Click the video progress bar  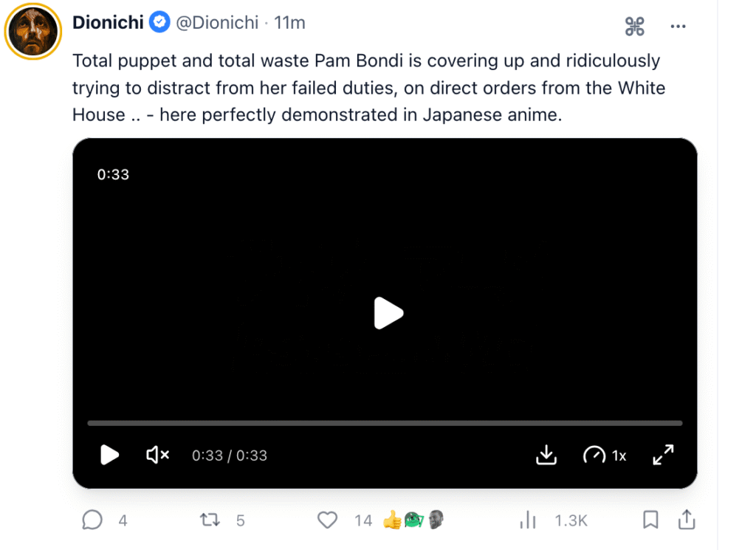pos(385,423)
